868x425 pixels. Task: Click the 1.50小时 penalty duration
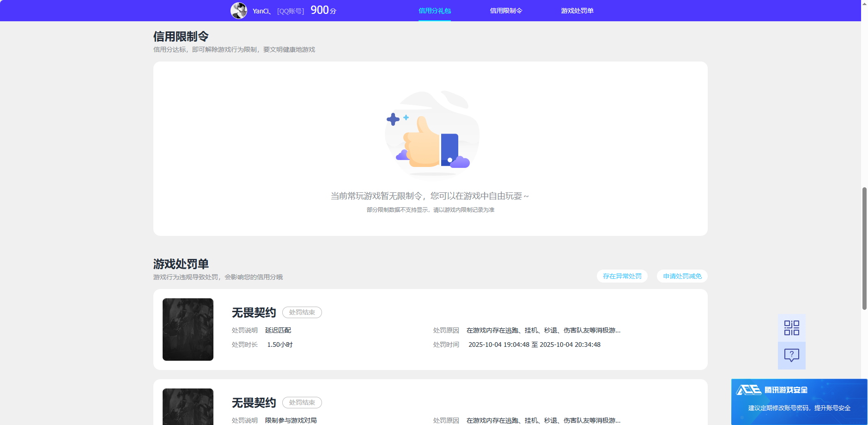click(x=279, y=345)
